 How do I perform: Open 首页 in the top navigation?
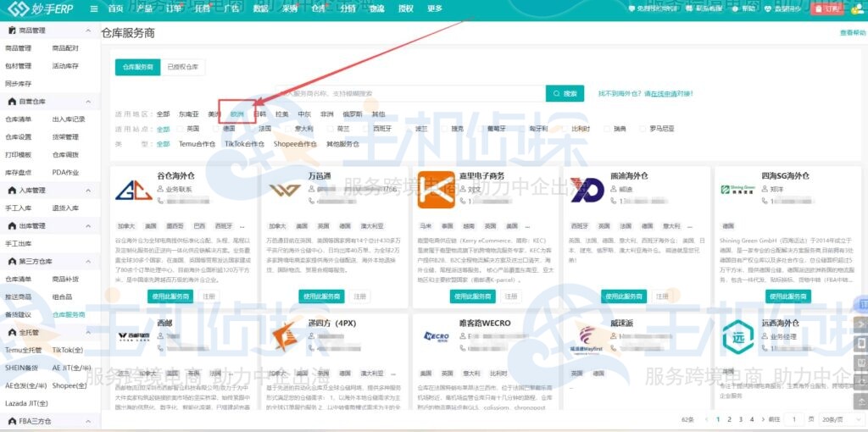point(115,8)
